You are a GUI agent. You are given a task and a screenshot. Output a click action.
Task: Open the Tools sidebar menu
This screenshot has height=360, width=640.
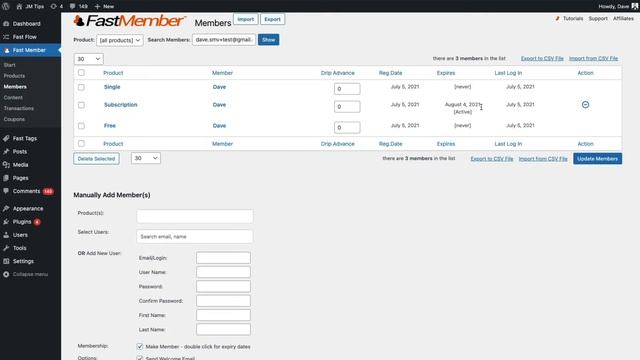click(x=19, y=248)
